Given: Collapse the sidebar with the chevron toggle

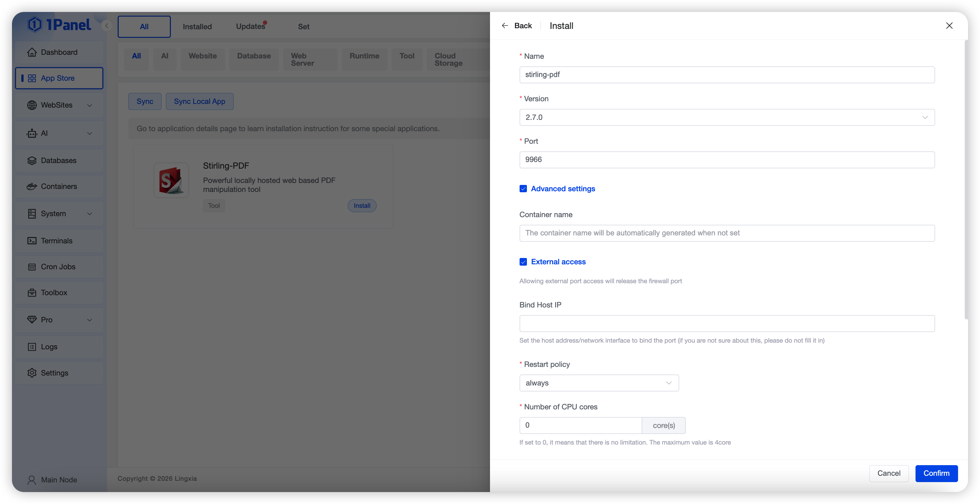Looking at the screenshot, I should coord(107,26).
